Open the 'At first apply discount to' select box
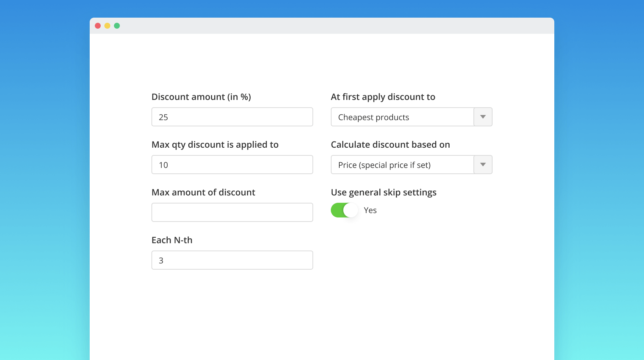Viewport: 644px width, 360px height. 402,117
